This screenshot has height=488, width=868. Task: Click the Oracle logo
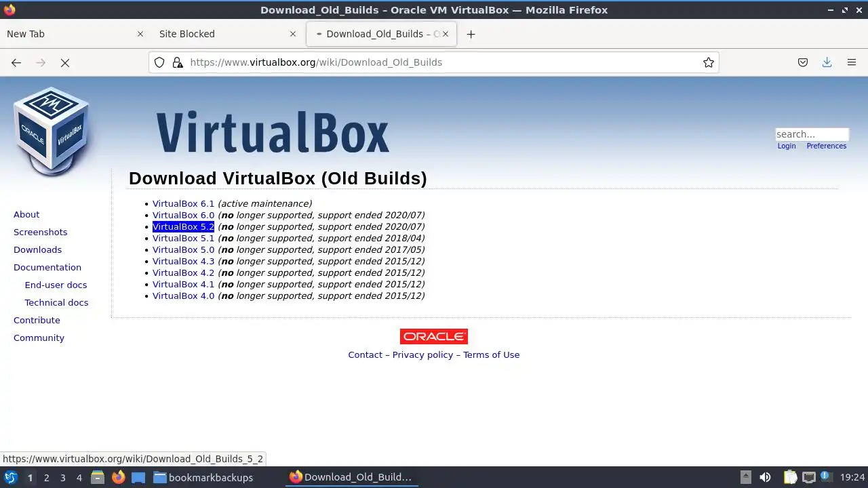pyautogui.click(x=434, y=336)
